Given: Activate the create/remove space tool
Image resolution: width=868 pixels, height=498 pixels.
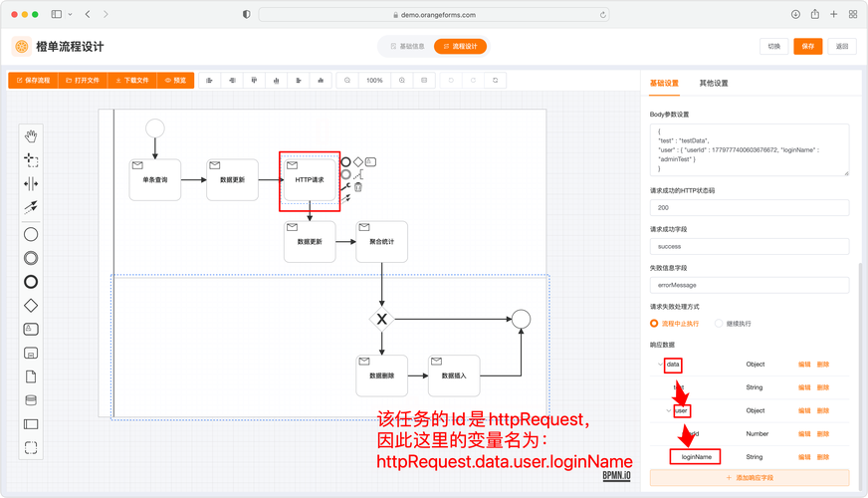Looking at the screenshot, I should (31, 184).
